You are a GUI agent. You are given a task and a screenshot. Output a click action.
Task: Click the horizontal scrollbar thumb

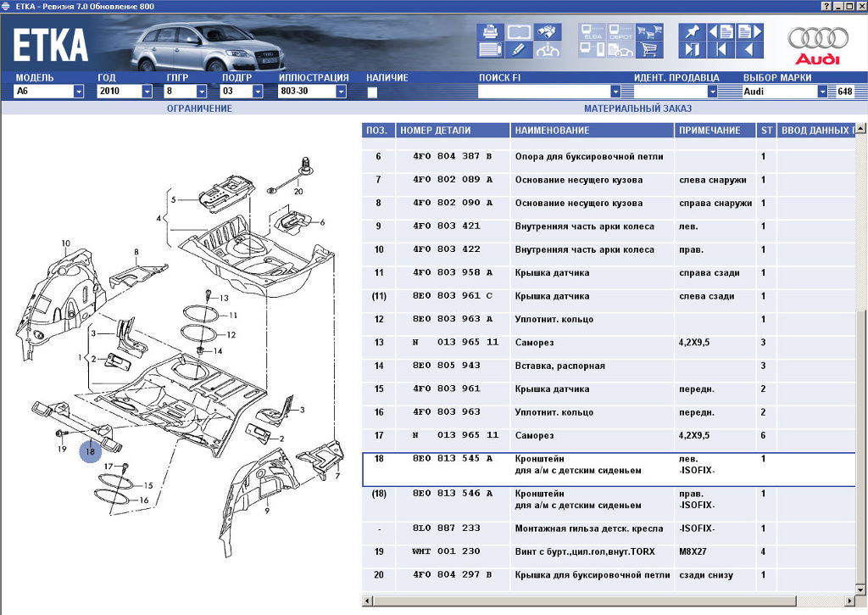coord(585,601)
